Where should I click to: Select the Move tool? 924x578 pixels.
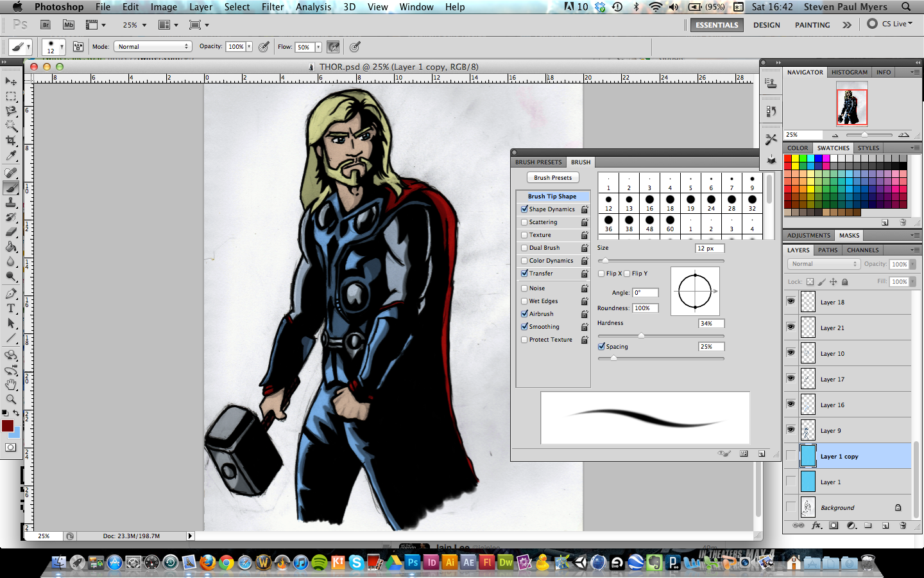[11, 81]
